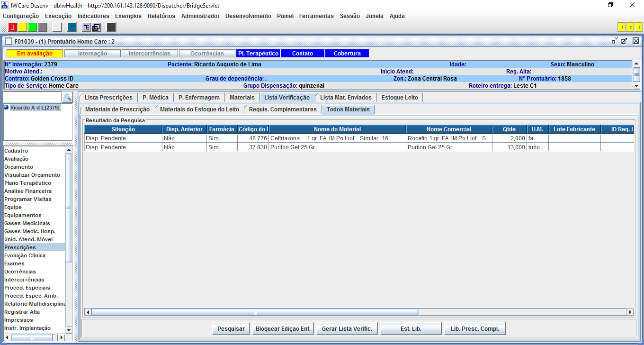
Task: Click the tree structure toolbar icon
Action: pos(86,27)
